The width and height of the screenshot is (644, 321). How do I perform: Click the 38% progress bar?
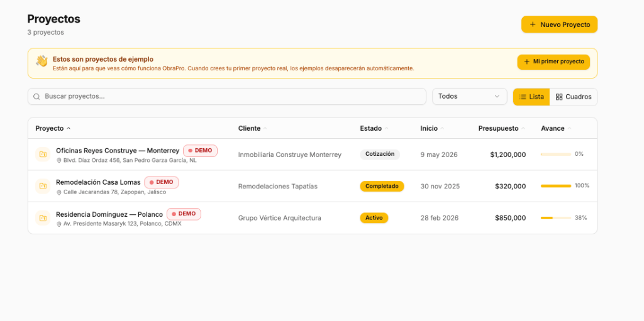pyautogui.click(x=556, y=218)
